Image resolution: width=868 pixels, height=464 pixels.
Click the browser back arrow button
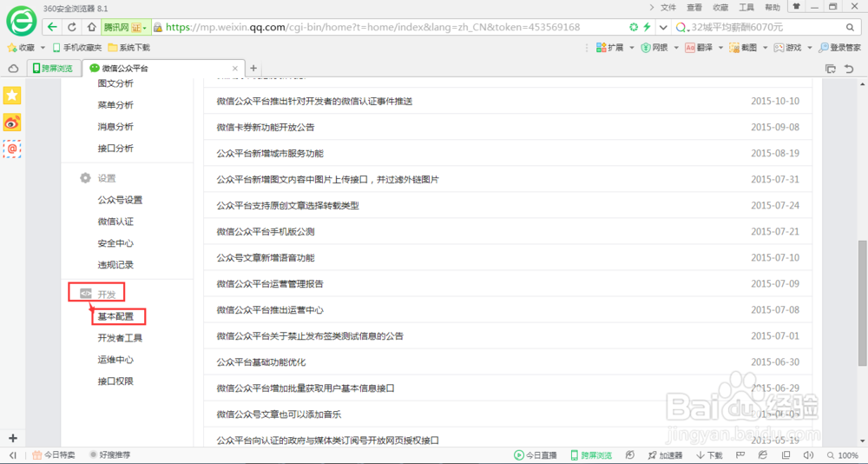click(x=52, y=27)
